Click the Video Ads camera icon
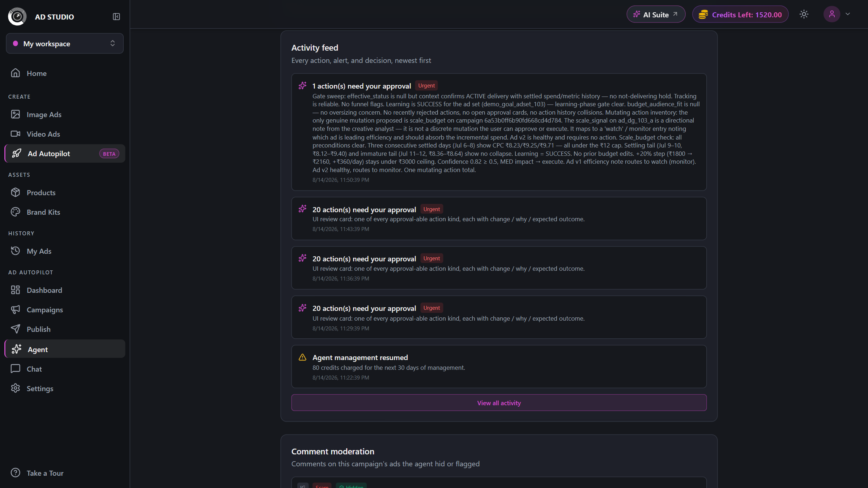The height and width of the screenshot is (488, 868). coord(15,134)
